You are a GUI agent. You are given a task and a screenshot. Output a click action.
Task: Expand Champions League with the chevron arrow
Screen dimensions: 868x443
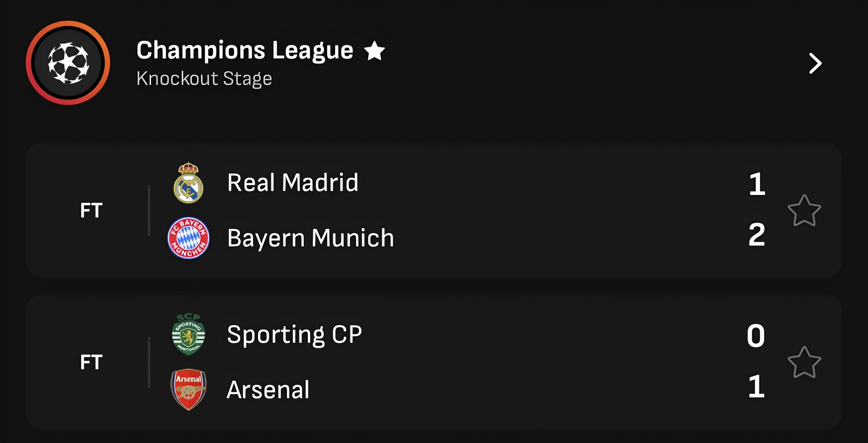point(815,63)
